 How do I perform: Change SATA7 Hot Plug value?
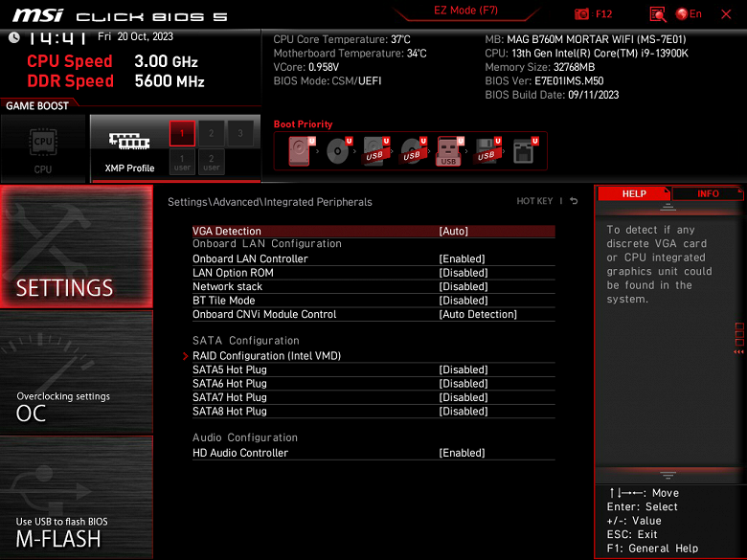point(373,397)
